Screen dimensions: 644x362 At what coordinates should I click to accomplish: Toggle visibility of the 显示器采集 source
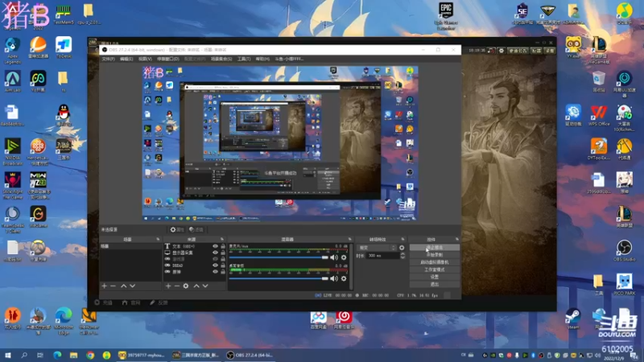pyautogui.click(x=215, y=253)
